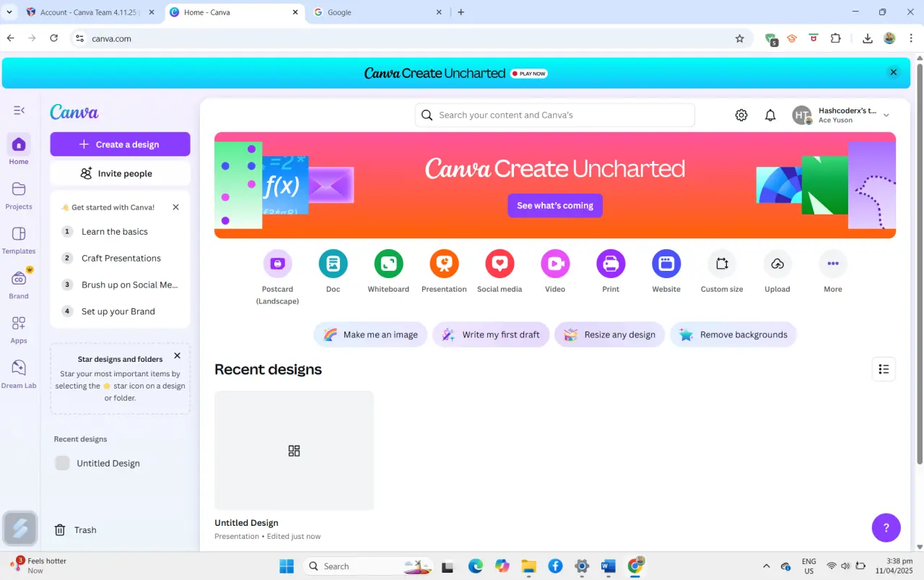The width and height of the screenshot is (924, 580).
Task: Open Learn the basics step
Action: coord(120,232)
